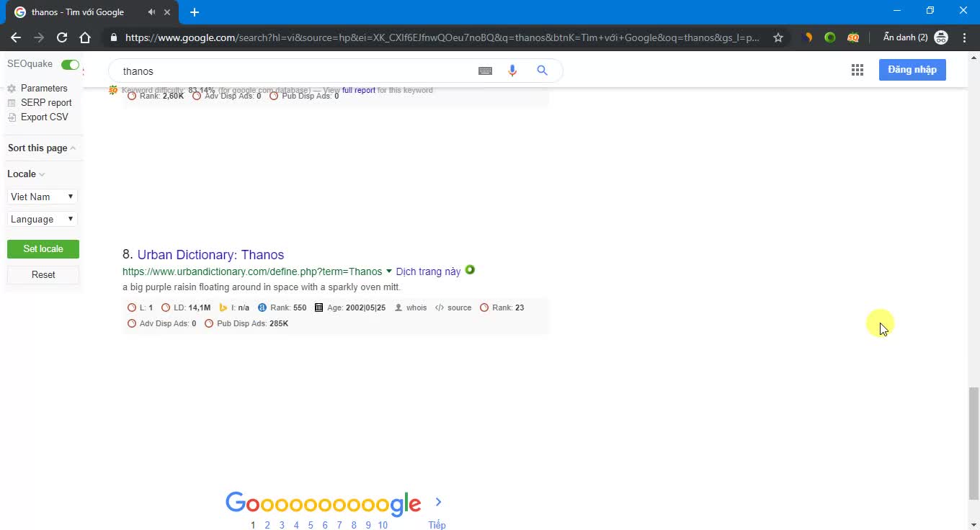Reload the Google search page
The image size is (980, 530).
[x=62, y=37]
